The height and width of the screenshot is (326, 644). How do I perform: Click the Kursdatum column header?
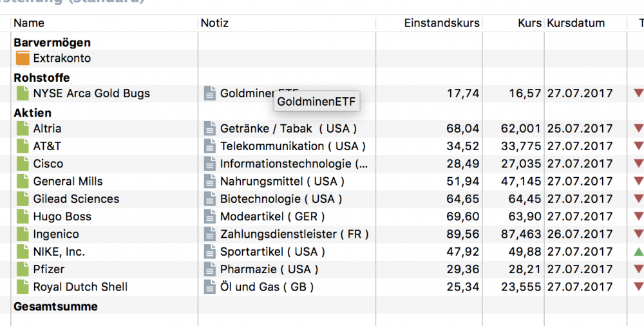coord(576,23)
